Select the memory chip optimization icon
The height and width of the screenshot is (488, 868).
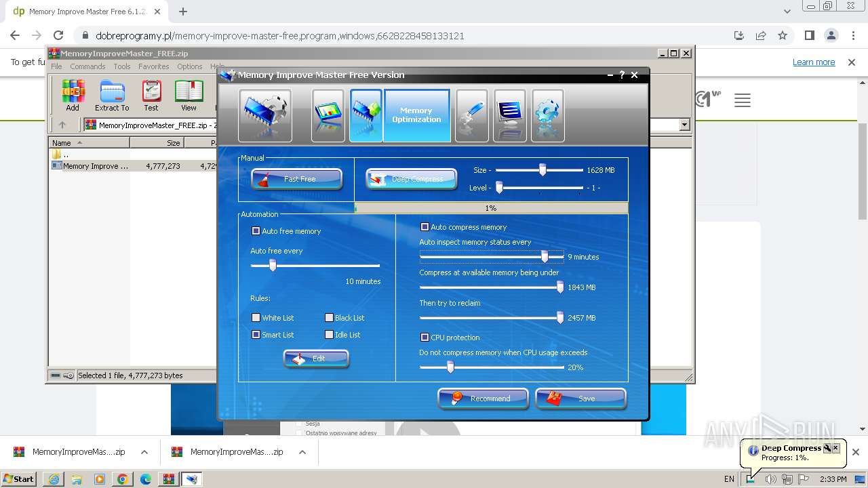366,115
